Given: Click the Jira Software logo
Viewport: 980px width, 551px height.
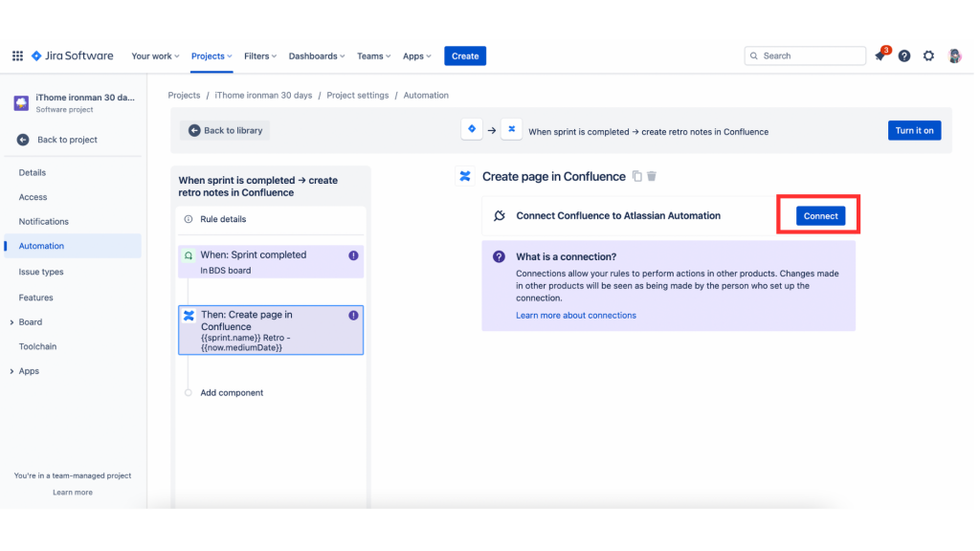Looking at the screenshot, I should [x=73, y=56].
